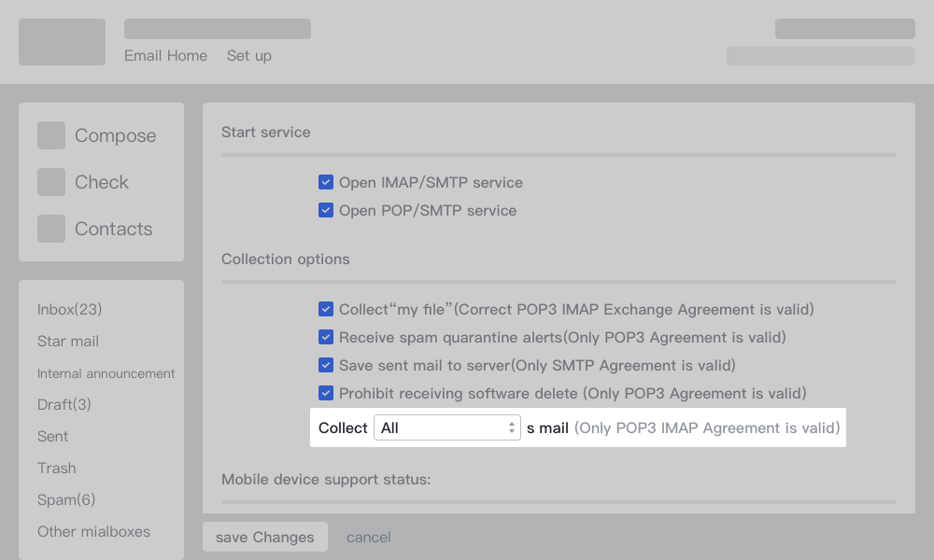Disable Collect "my file" option

point(326,310)
